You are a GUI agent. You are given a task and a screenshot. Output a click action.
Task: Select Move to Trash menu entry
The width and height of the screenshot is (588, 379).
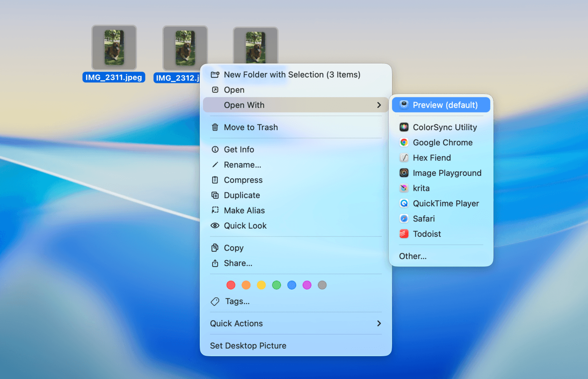click(296, 127)
